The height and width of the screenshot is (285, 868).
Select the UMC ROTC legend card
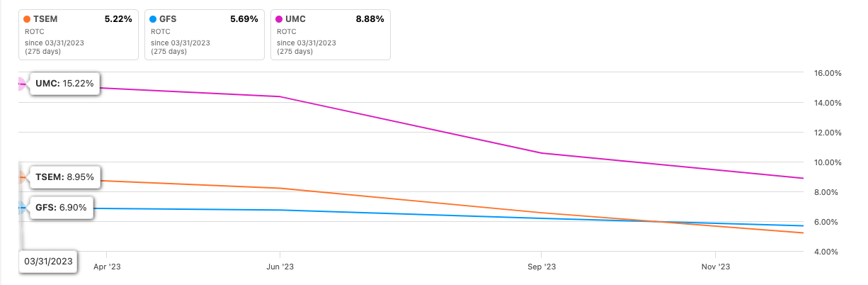pyautogui.click(x=330, y=35)
